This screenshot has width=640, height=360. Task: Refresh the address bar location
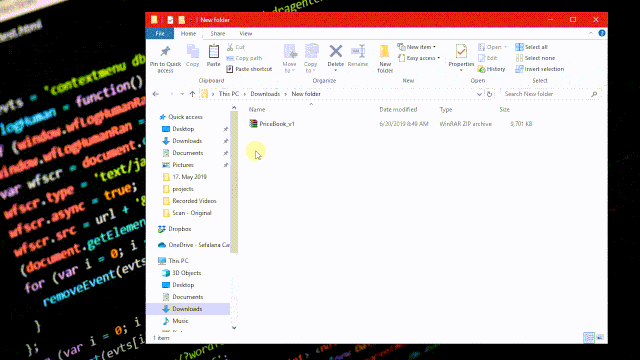click(489, 94)
